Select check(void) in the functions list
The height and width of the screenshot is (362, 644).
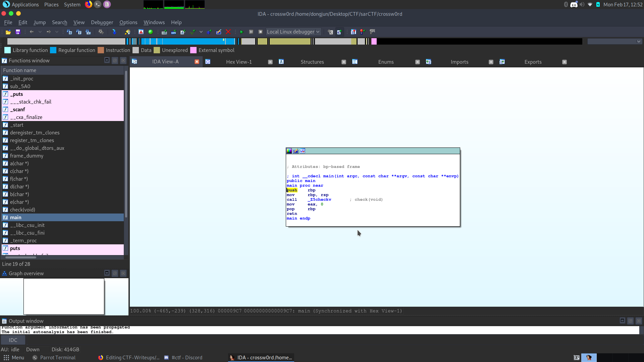[x=22, y=210]
